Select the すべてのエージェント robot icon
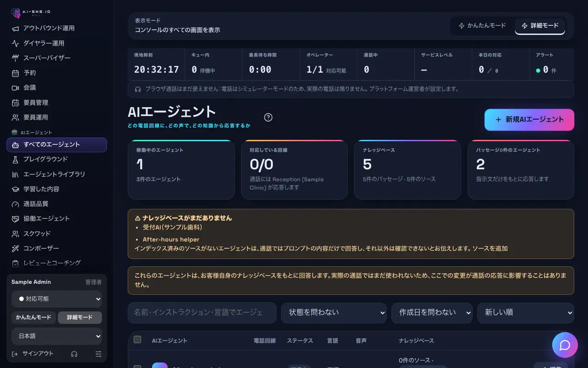Screen dimensions: 588x368 point(15,144)
